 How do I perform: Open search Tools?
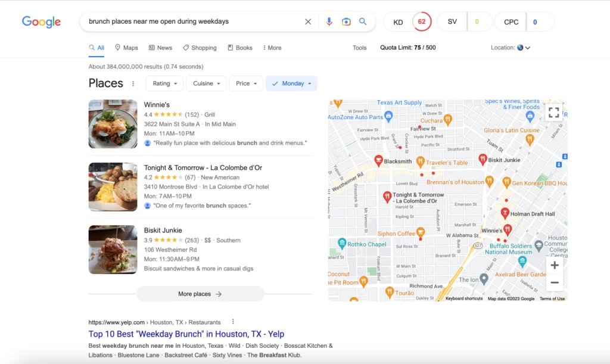pos(359,48)
